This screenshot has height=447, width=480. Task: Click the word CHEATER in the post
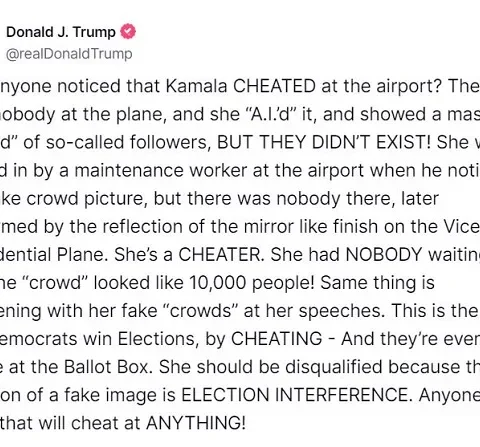(221, 255)
